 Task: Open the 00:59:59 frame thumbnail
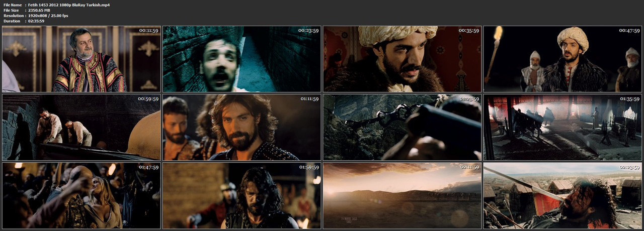[82, 128]
